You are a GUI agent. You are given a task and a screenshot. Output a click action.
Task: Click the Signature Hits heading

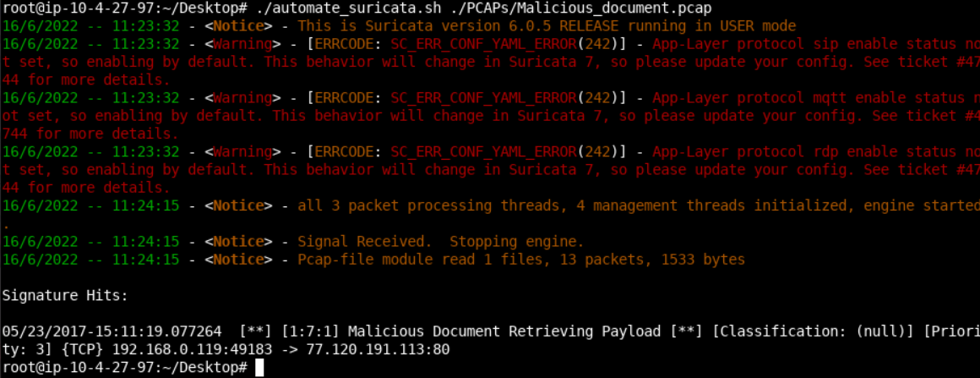coord(65,295)
